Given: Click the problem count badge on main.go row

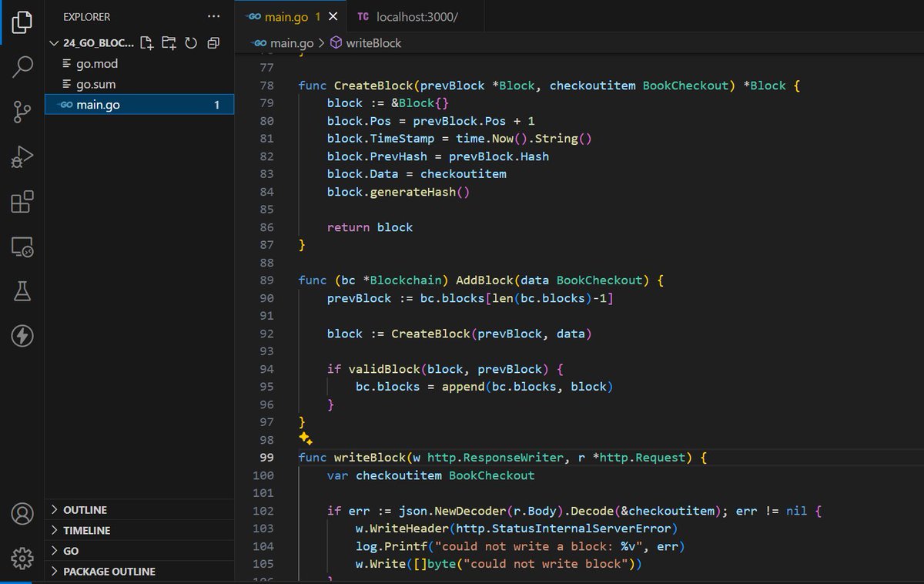Looking at the screenshot, I should 217,105.
